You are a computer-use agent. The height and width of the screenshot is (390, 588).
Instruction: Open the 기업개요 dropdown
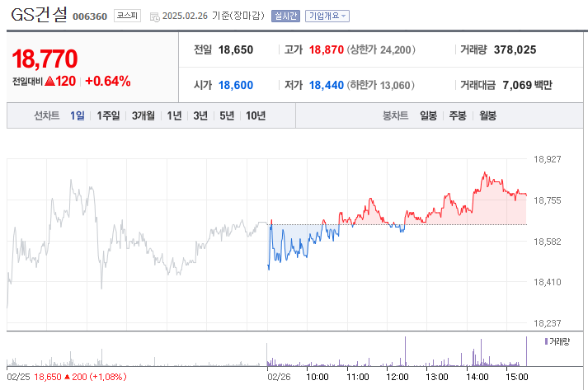pyautogui.click(x=327, y=16)
